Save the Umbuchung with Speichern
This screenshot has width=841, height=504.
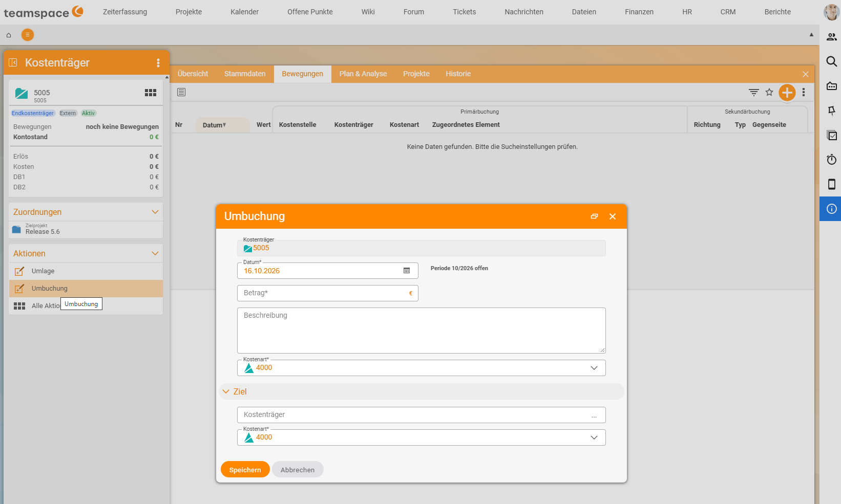pos(245,470)
